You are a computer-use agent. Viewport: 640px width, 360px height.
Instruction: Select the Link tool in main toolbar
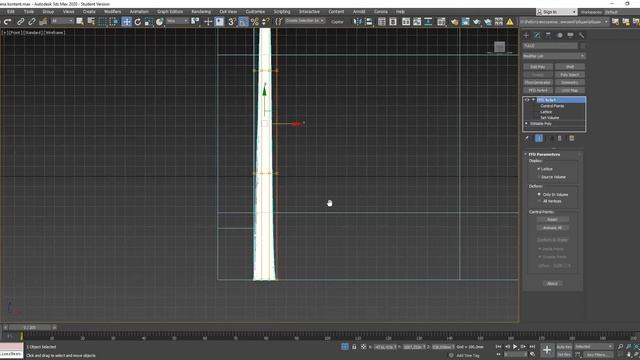20,22
